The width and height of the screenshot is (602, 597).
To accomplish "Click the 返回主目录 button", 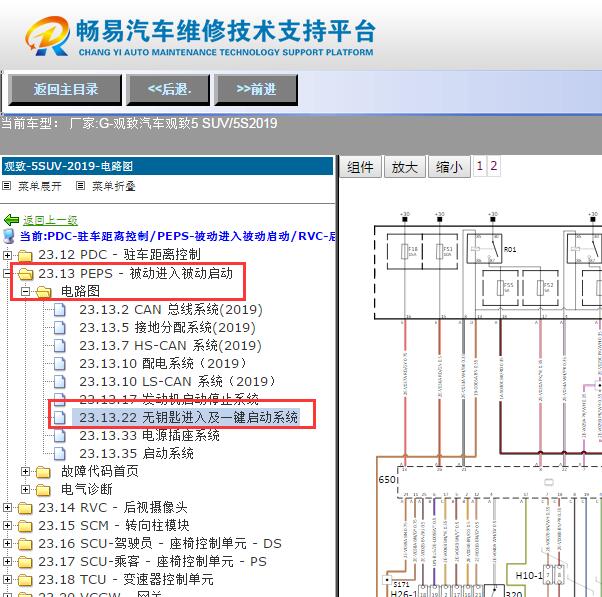I will (65, 90).
